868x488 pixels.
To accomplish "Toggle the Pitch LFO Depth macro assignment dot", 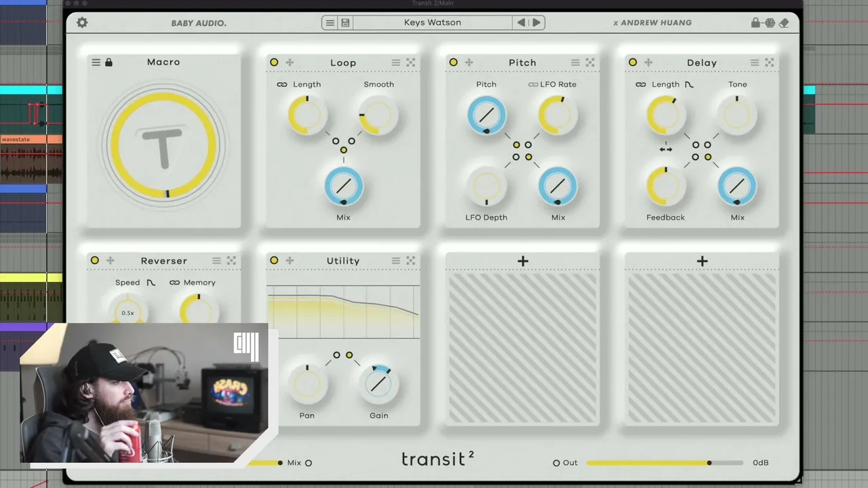I will 516,157.
